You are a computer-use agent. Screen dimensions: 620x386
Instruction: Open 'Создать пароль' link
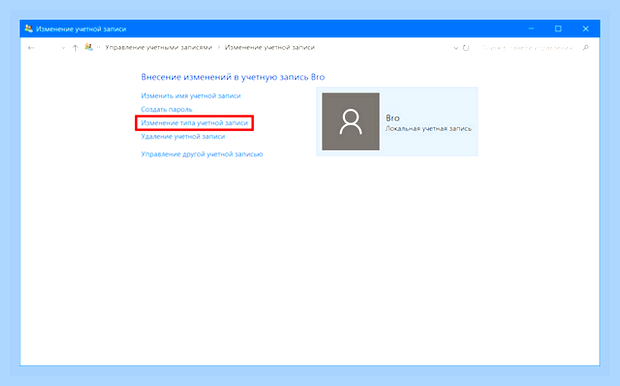pyautogui.click(x=166, y=109)
